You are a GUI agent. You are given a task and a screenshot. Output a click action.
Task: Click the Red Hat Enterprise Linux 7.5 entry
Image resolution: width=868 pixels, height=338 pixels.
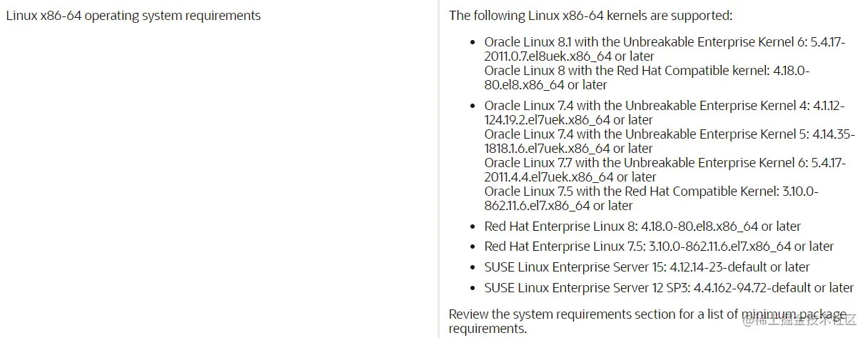pyautogui.click(x=659, y=247)
